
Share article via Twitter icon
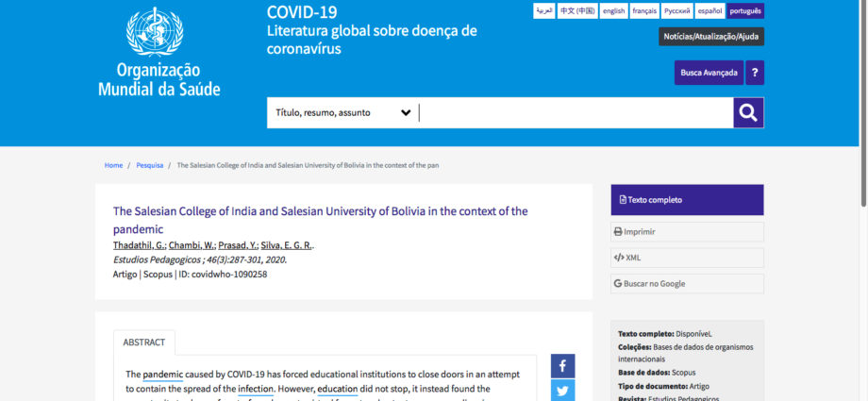562,391
